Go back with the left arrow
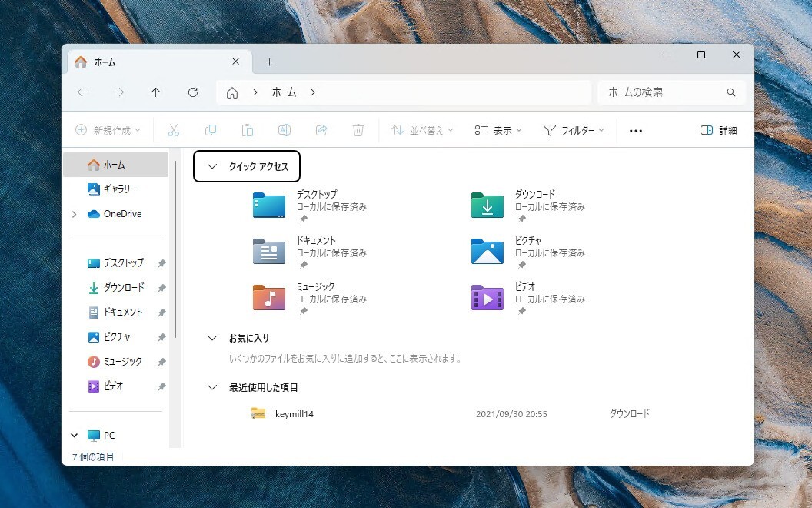 point(82,92)
